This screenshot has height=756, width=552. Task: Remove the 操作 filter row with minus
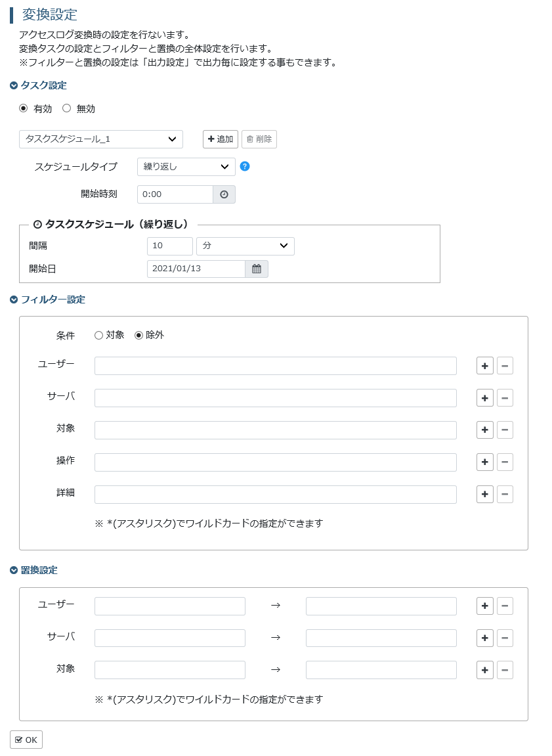coord(505,462)
